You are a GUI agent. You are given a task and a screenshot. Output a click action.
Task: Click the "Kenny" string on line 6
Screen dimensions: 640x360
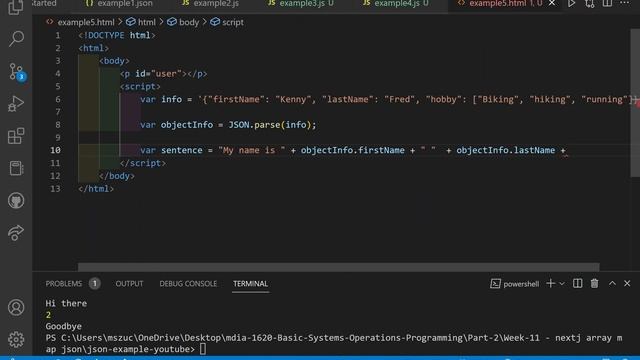tap(293, 99)
